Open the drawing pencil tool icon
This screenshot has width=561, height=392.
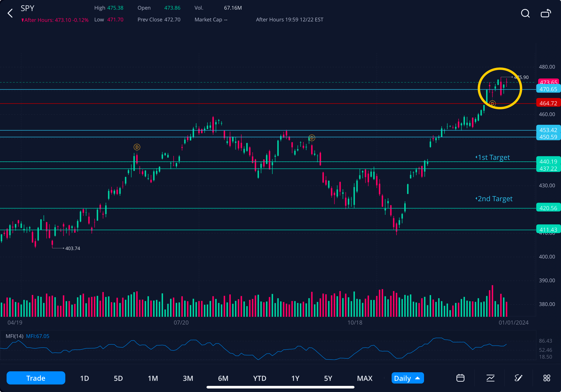518,378
